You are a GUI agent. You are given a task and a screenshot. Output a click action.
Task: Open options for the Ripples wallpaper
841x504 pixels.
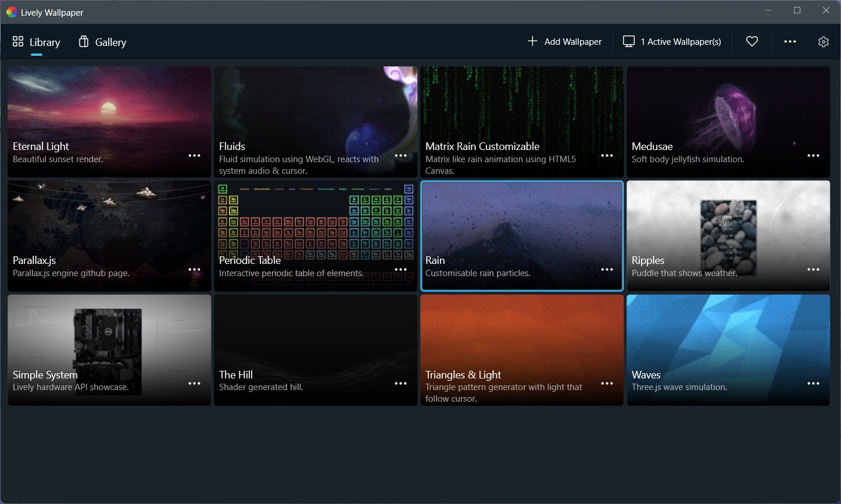[813, 270]
